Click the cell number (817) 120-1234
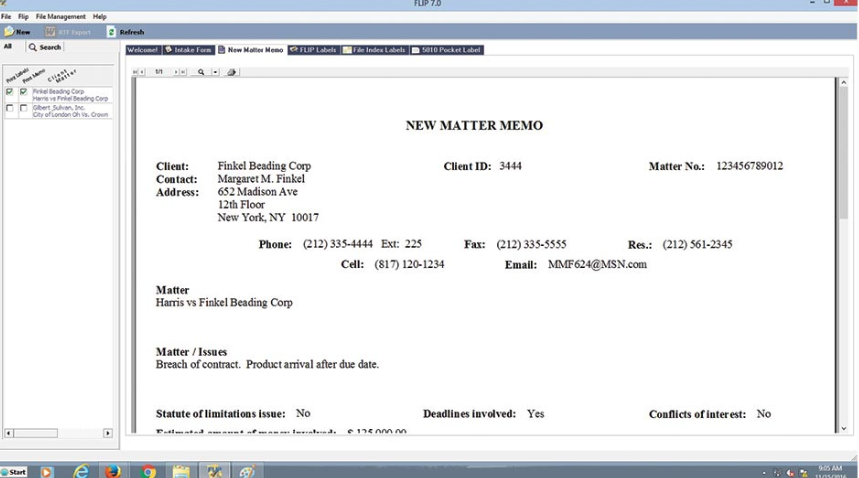Screen dimensions: 859x478 tap(409, 264)
